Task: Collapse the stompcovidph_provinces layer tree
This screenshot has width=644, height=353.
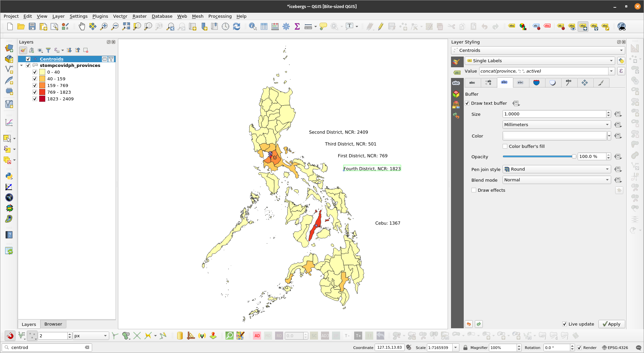Action: (x=22, y=66)
